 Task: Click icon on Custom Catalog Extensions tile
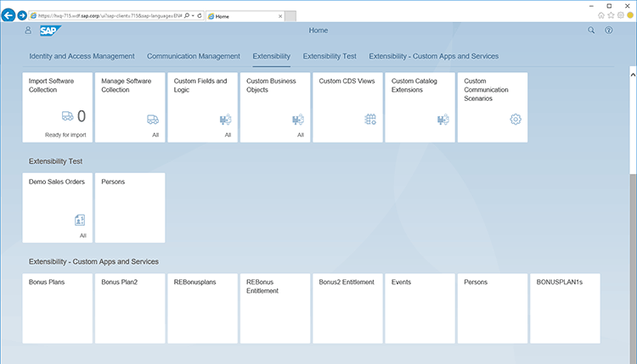point(443,120)
